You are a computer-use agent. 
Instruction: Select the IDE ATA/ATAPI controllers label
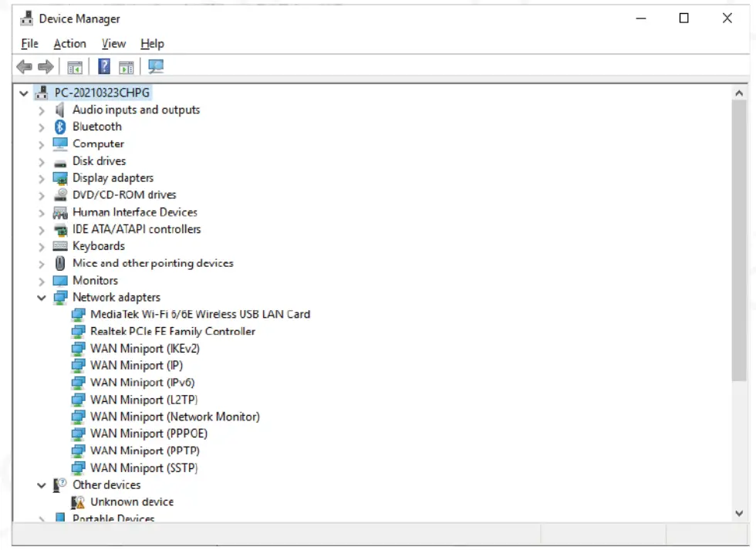point(137,229)
